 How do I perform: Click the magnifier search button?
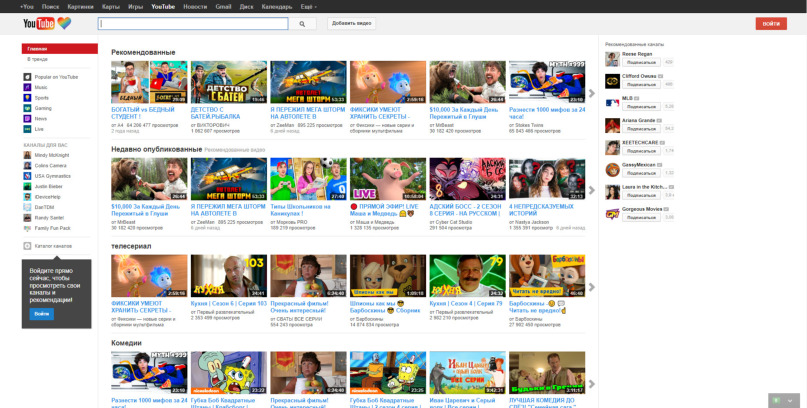(302, 24)
